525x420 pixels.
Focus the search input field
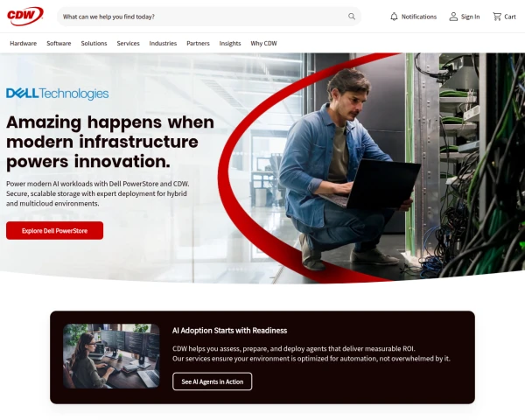pos(204,17)
